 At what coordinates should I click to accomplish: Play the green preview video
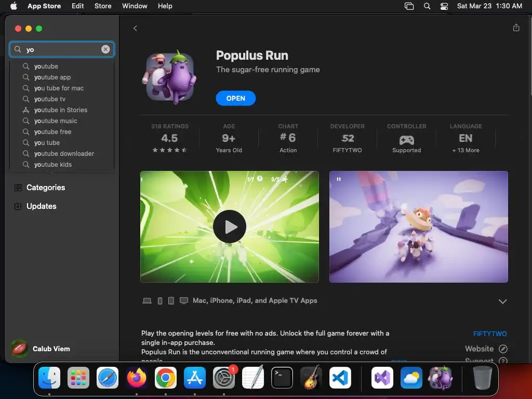tap(229, 227)
